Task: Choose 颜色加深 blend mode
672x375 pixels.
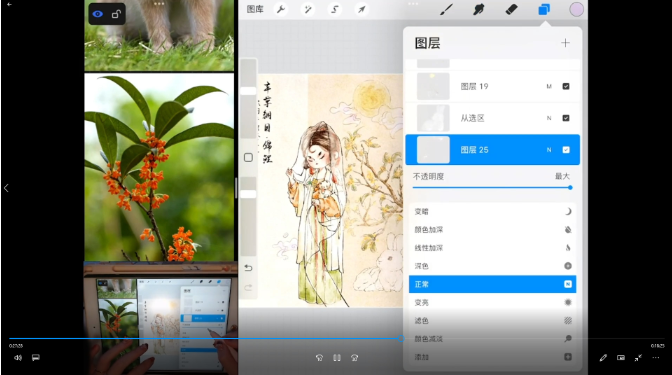Action: (492, 230)
